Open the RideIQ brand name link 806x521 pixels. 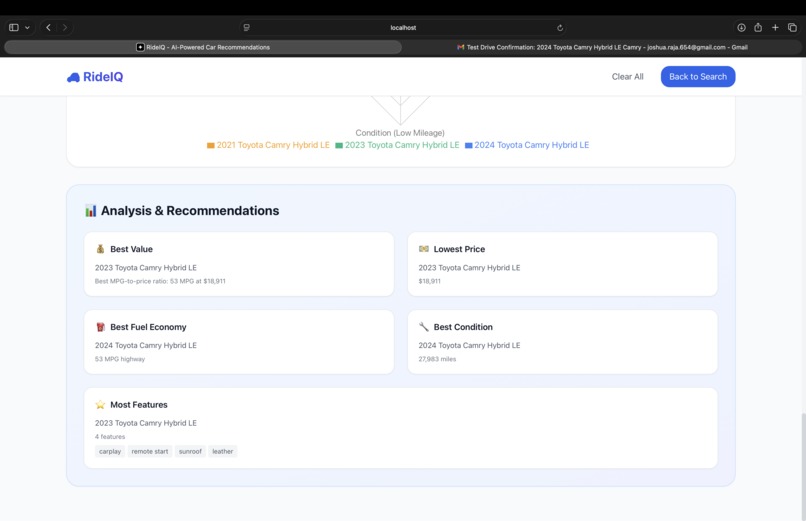coord(103,77)
